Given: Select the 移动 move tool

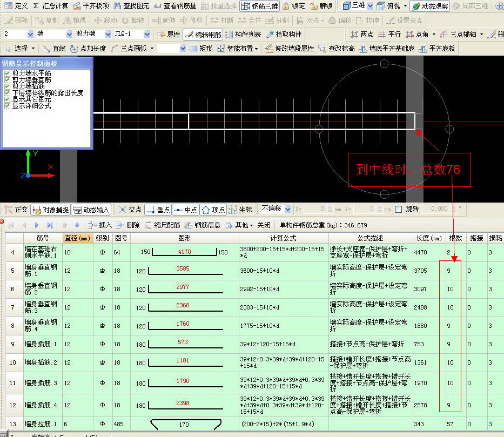Looking at the screenshot, I should tap(105, 20).
